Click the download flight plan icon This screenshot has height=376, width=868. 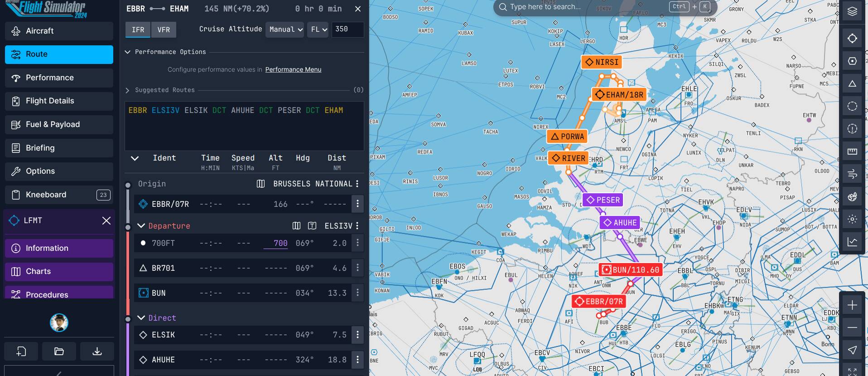pos(97,352)
